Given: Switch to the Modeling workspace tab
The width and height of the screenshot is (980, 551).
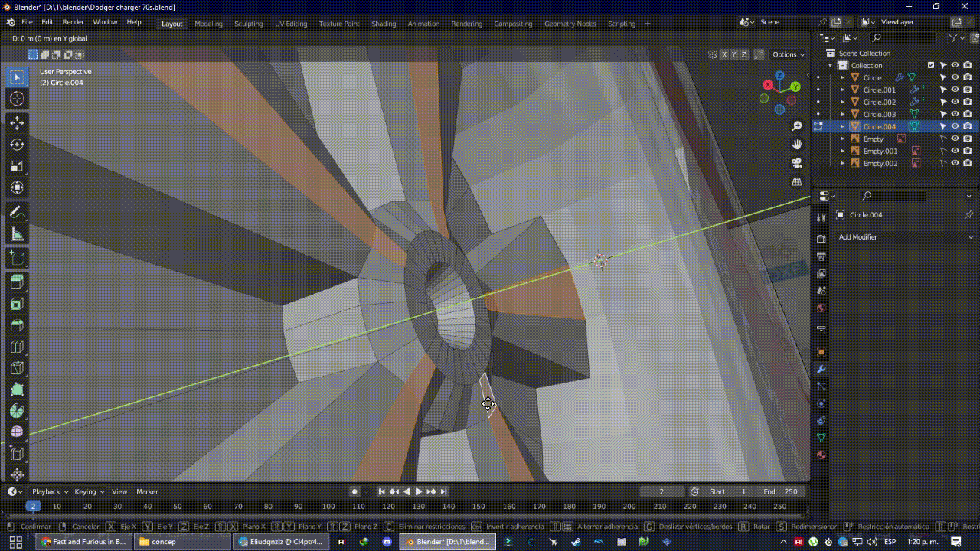Looking at the screenshot, I should (x=208, y=24).
